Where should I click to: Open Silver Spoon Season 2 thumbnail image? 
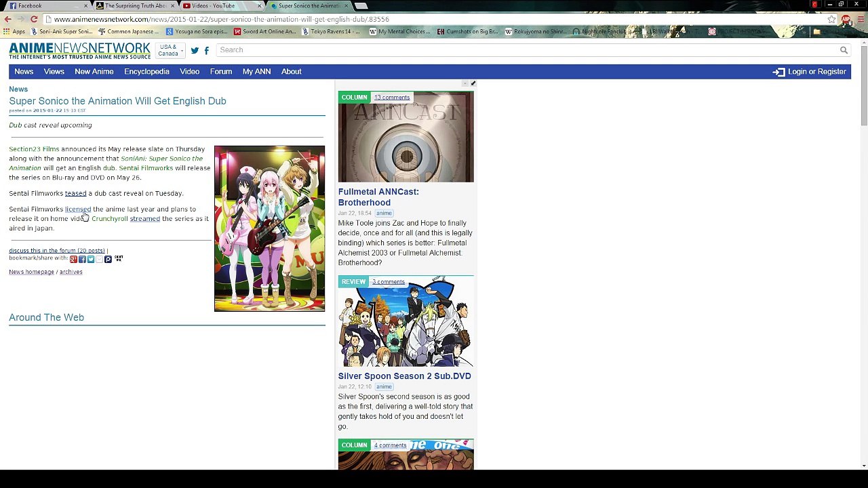[x=406, y=321]
